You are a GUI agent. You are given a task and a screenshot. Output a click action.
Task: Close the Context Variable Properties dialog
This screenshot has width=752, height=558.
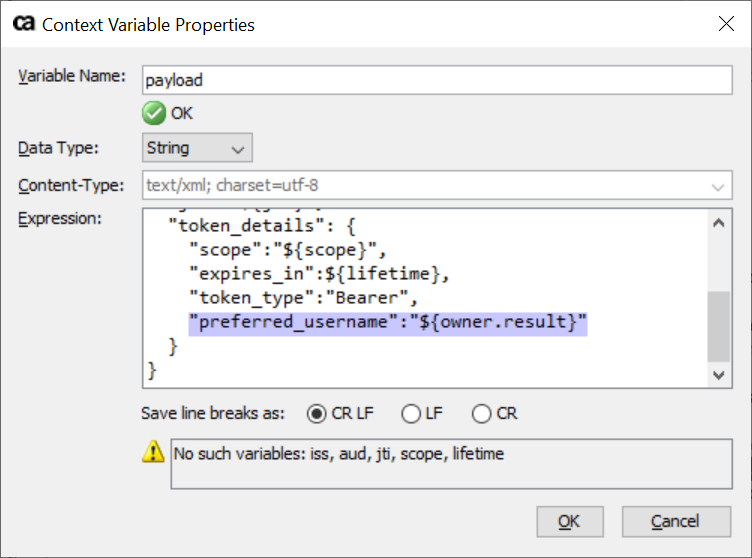[726, 24]
